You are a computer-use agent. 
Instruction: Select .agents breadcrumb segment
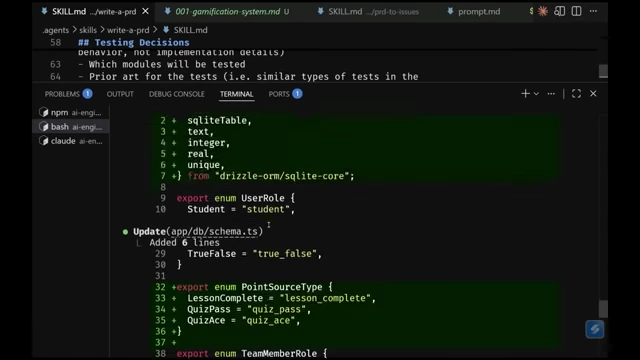56,30
